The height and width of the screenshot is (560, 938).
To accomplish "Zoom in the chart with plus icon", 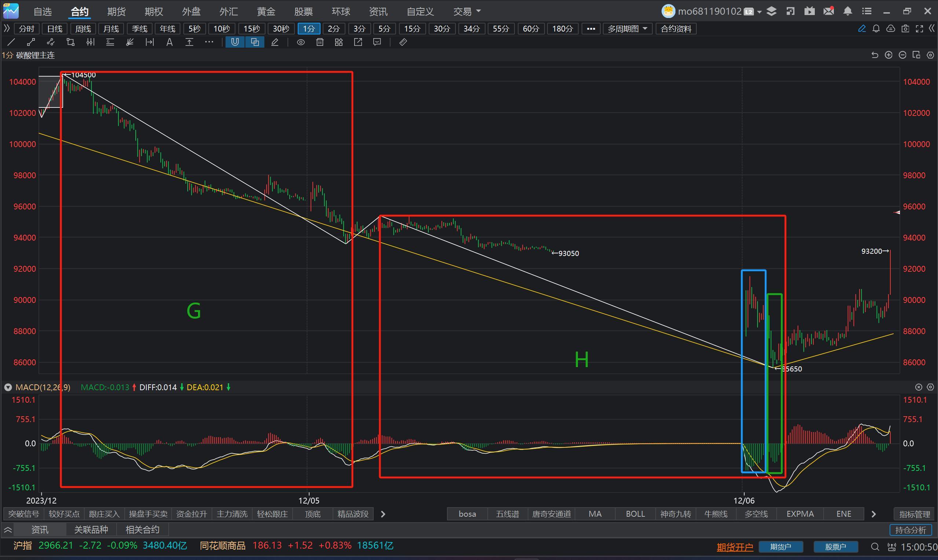I will coord(888,55).
